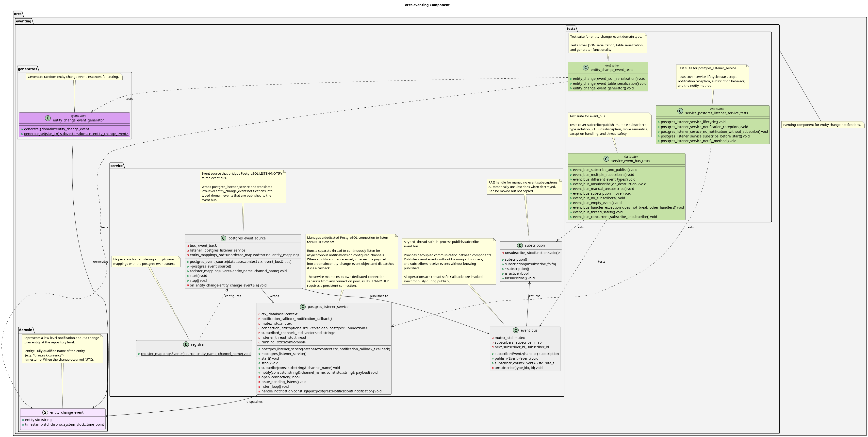Click the generate_set underlined method link
This screenshot has height=437, width=868.
76,134
